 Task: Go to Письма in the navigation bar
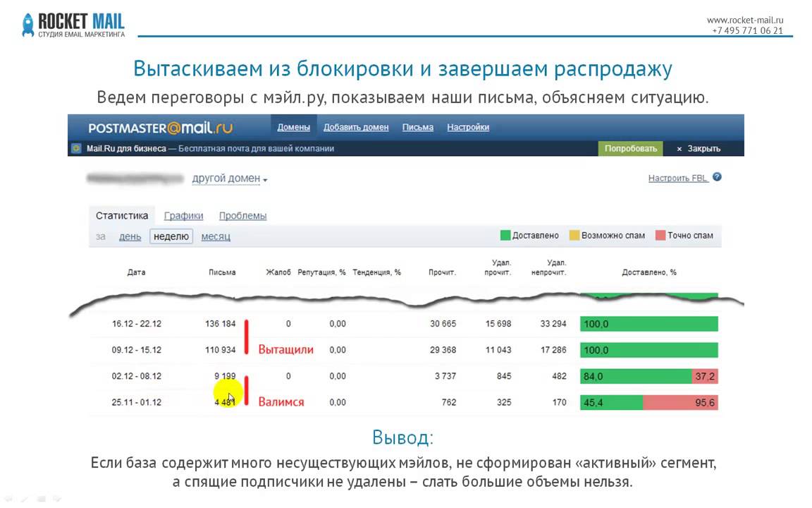(x=418, y=127)
